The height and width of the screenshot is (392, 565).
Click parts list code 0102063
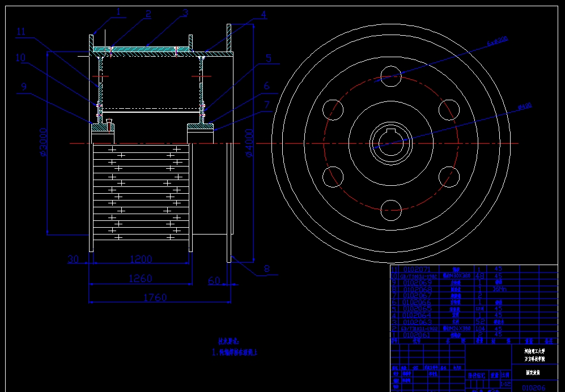(417, 322)
